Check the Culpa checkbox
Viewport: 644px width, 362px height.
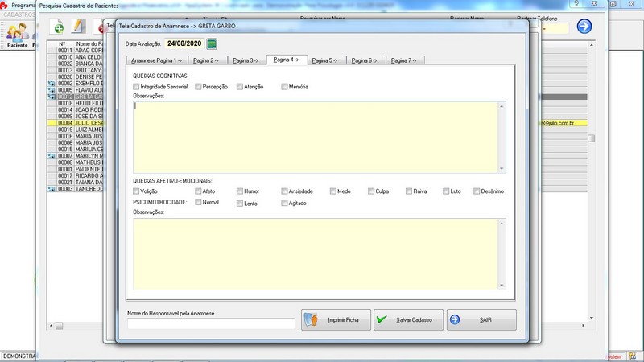(x=371, y=191)
